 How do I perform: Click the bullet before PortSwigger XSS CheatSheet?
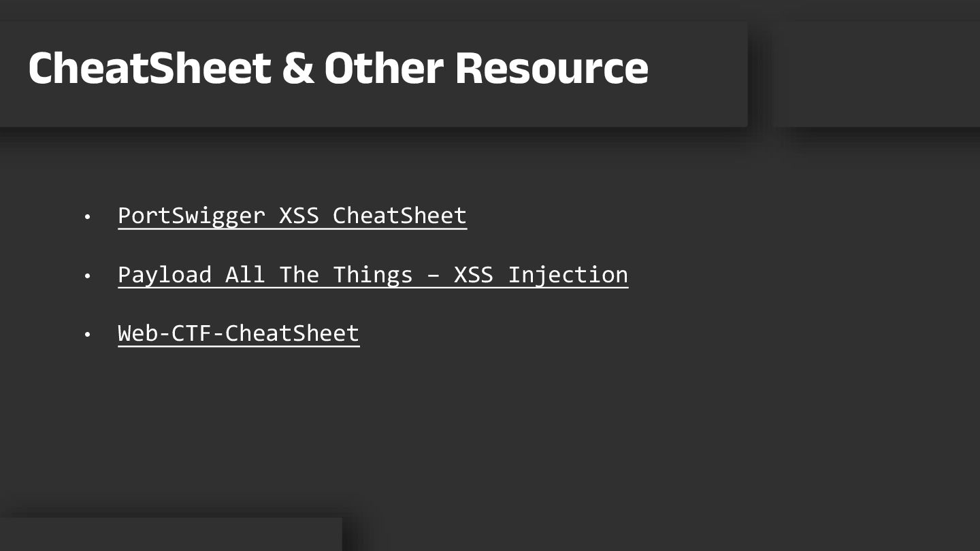[87, 217]
